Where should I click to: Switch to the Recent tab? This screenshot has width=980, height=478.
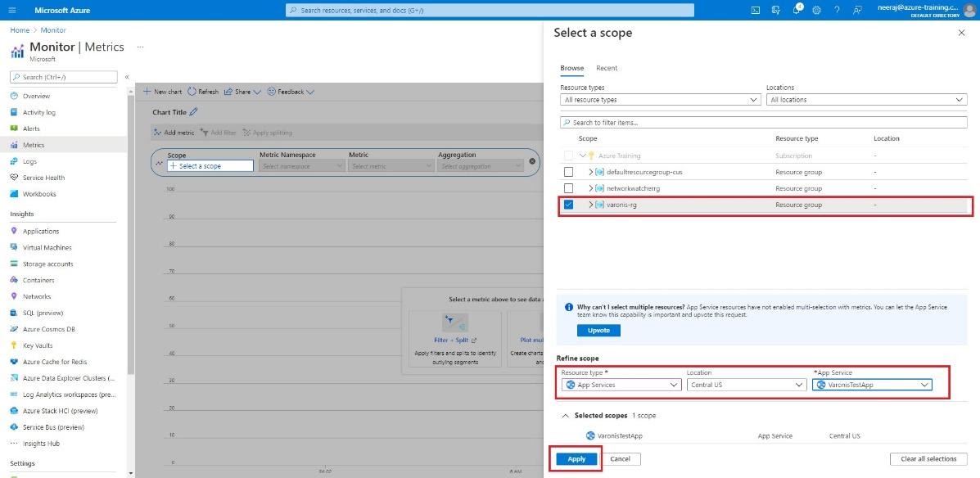point(607,68)
